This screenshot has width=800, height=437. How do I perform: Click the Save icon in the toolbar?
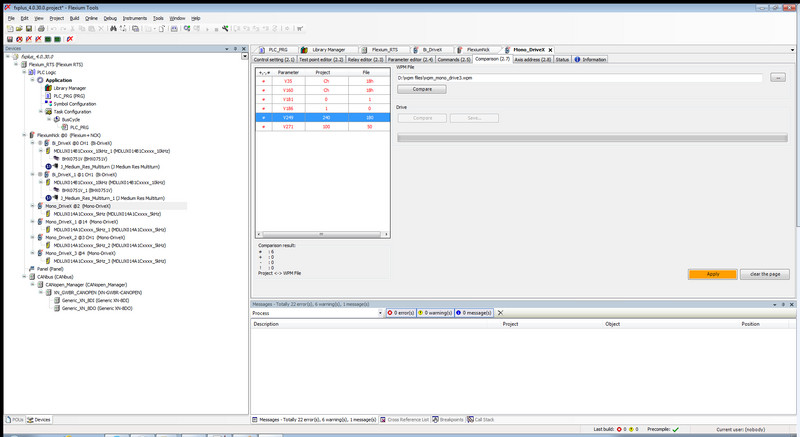click(27, 28)
